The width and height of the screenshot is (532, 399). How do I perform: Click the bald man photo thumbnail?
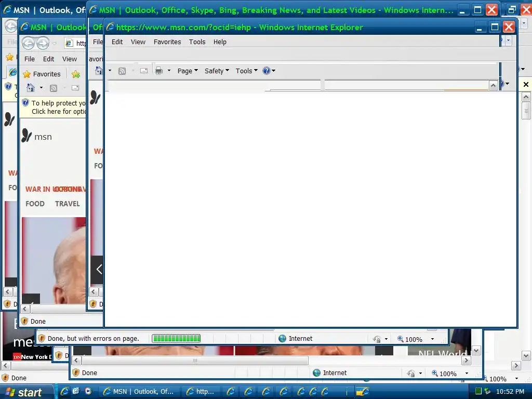click(x=54, y=260)
